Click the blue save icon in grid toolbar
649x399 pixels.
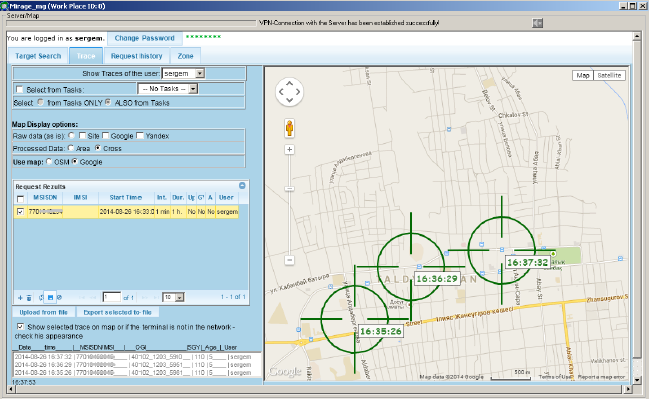(x=50, y=297)
